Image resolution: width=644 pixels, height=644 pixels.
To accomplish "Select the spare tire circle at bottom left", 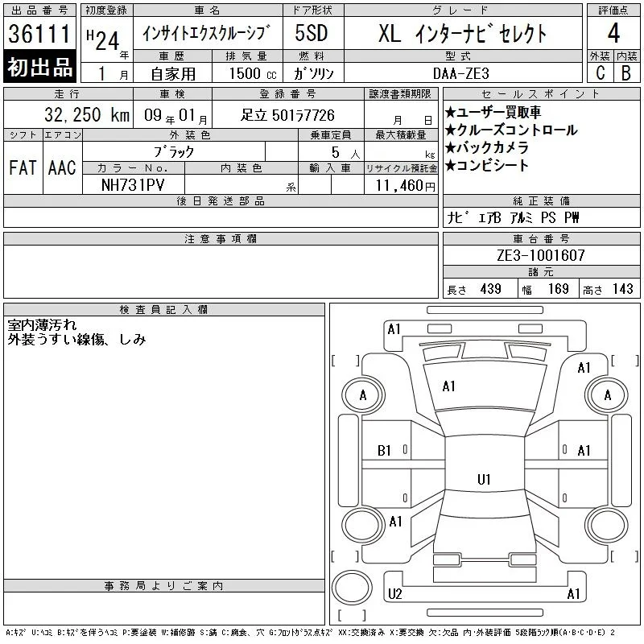I will coord(352,588).
